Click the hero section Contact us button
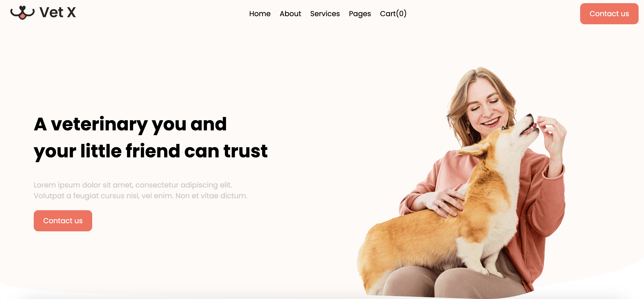This screenshot has width=644, height=299. pyautogui.click(x=63, y=221)
